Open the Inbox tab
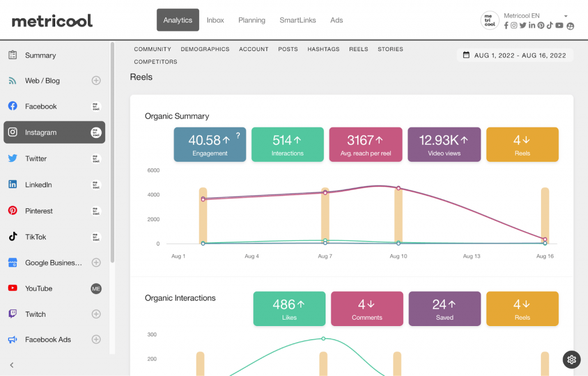Screen dimensions: 588x376 coord(215,20)
